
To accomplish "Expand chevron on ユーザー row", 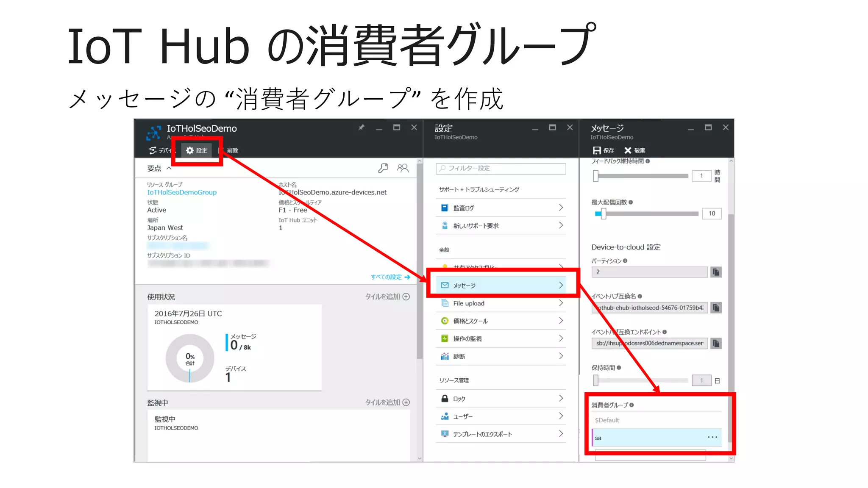I will coord(561,416).
